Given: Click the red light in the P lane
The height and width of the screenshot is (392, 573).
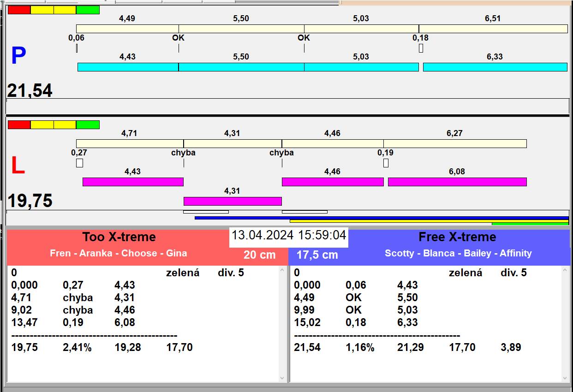Looking at the screenshot, I should 19,10.
